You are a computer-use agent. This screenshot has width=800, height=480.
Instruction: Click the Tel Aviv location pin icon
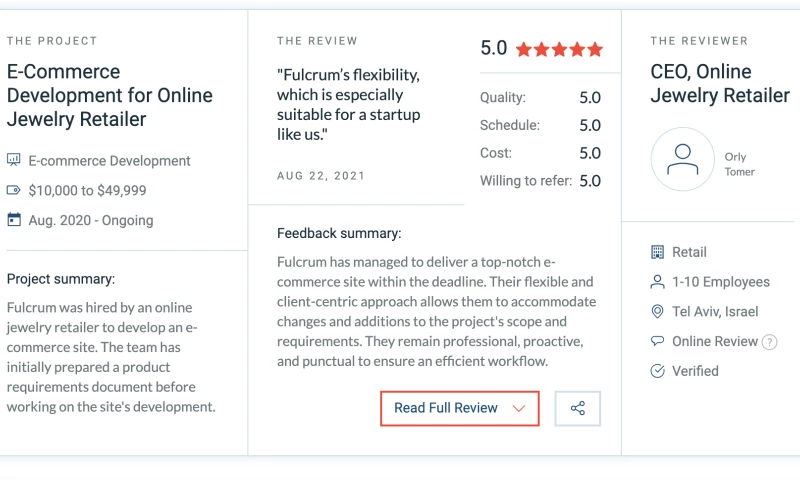click(657, 311)
